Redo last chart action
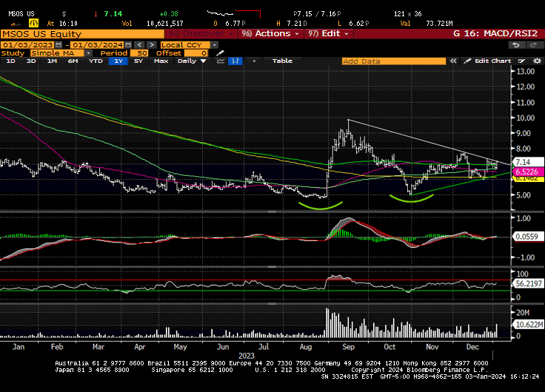545x392 pixels. click(534, 45)
